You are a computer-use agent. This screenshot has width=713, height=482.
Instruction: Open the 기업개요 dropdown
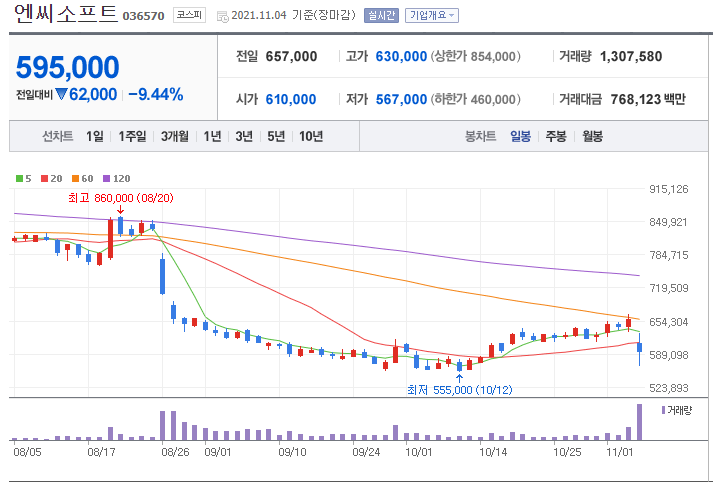point(432,15)
